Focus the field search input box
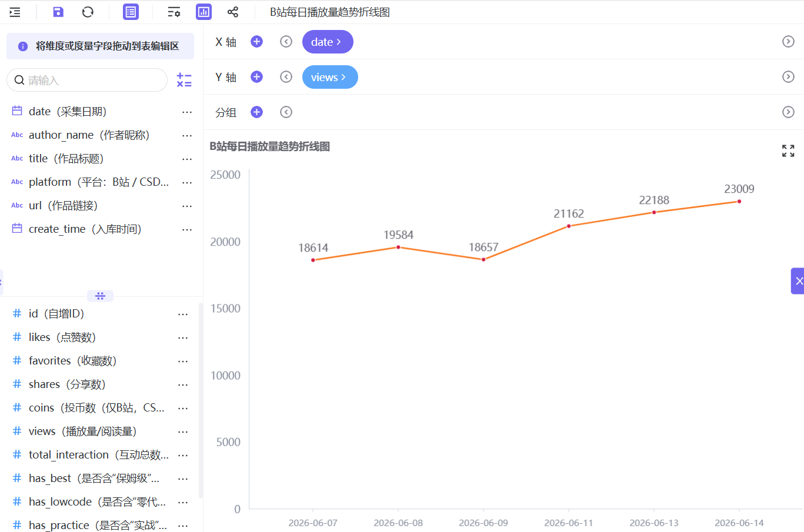This screenshot has height=532, width=804. point(87,80)
